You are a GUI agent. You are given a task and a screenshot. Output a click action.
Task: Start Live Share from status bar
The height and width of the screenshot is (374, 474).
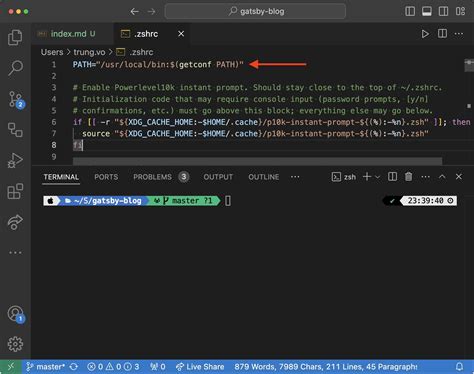click(x=200, y=367)
